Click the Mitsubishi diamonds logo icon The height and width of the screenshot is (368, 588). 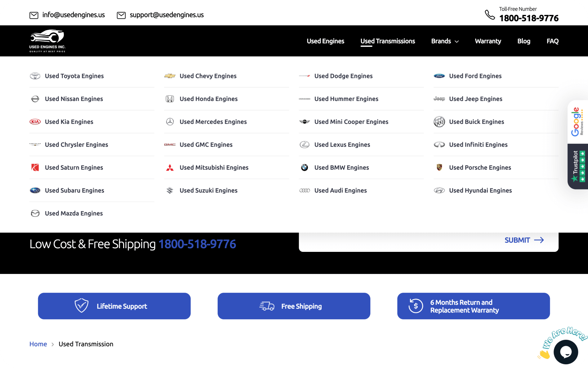[x=170, y=167]
